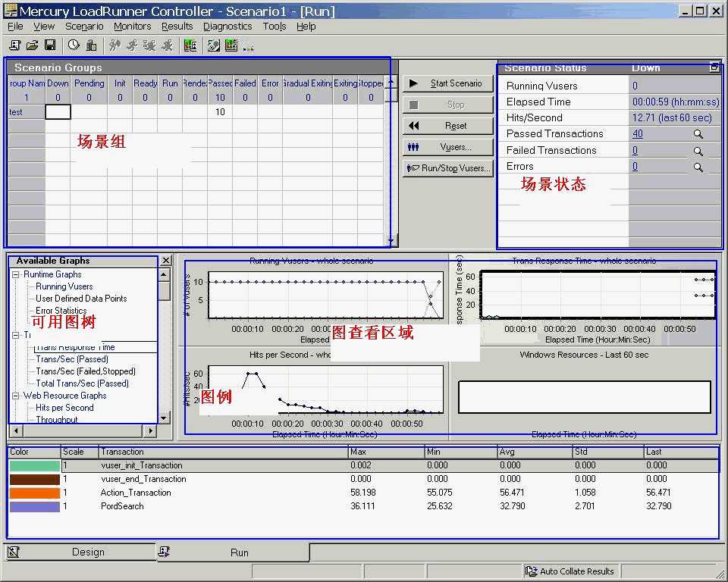Click the Run tab icon
The image size is (728, 582).
tap(164, 552)
